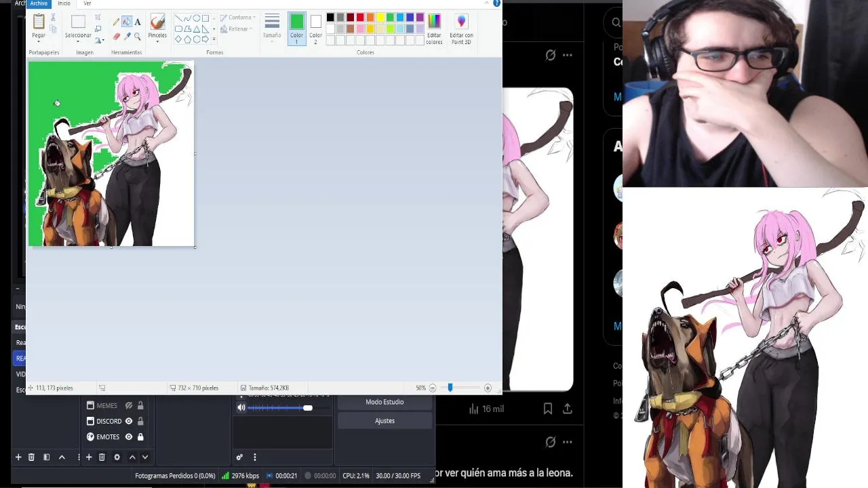Zoom in with the plus button in Paint
The height and width of the screenshot is (488, 868).
[488, 388]
